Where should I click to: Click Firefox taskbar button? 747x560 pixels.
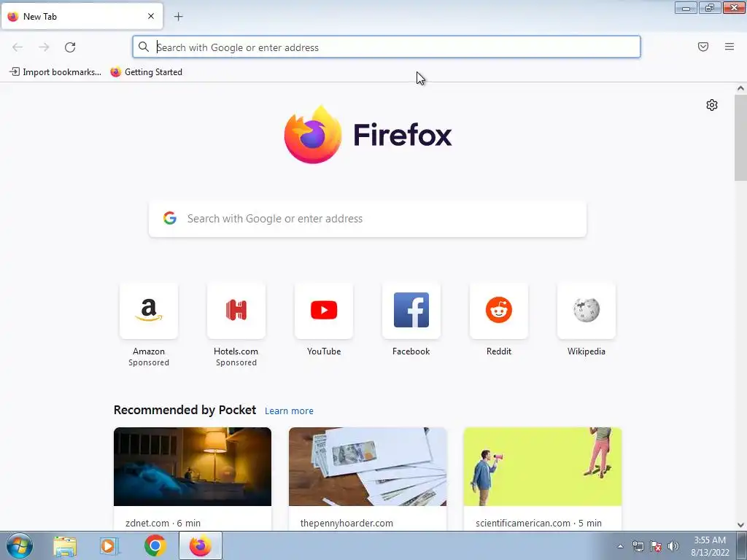tap(201, 545)
